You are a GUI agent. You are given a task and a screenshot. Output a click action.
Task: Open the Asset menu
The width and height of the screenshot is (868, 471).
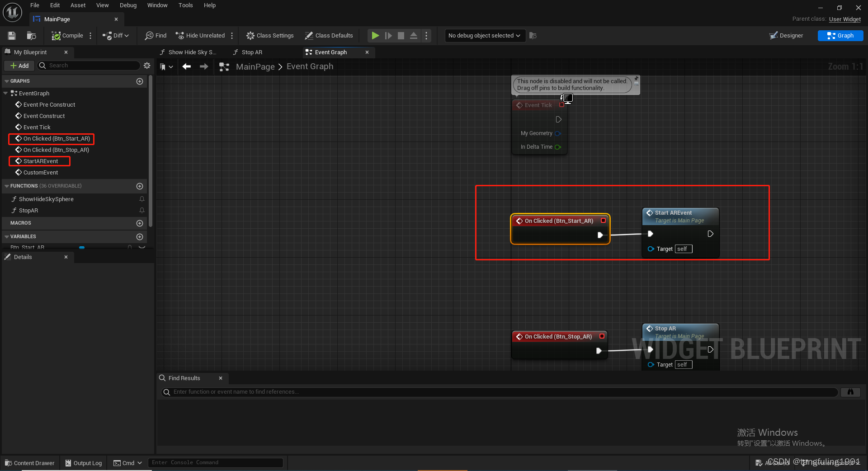coord(78,5)
